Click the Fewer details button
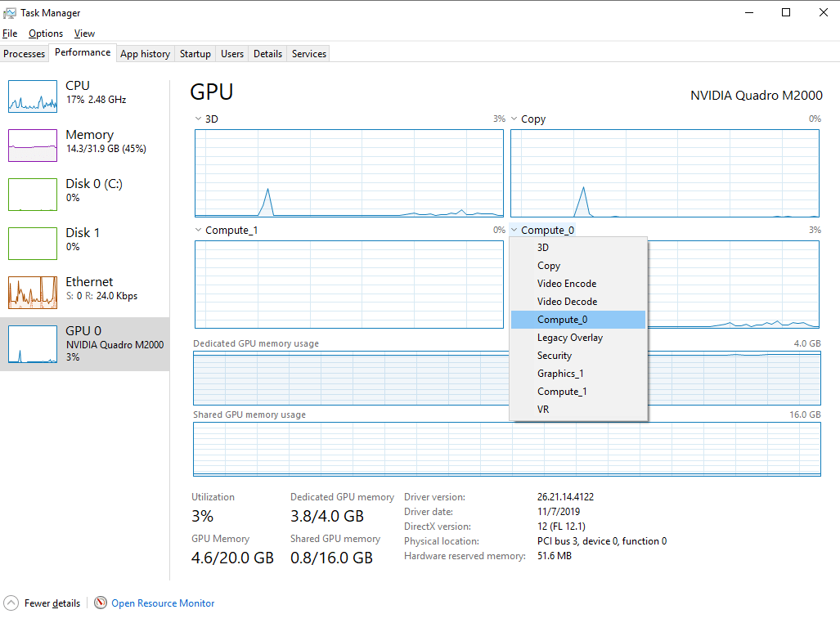 point(43,603)
